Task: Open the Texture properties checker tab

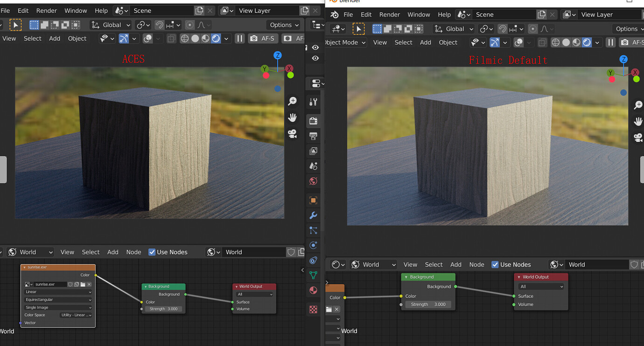Action: (x=314, y=309)
